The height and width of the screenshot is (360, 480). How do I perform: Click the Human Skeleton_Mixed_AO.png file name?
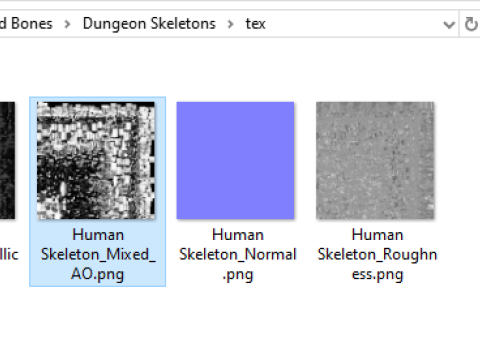tap(98, 255)
